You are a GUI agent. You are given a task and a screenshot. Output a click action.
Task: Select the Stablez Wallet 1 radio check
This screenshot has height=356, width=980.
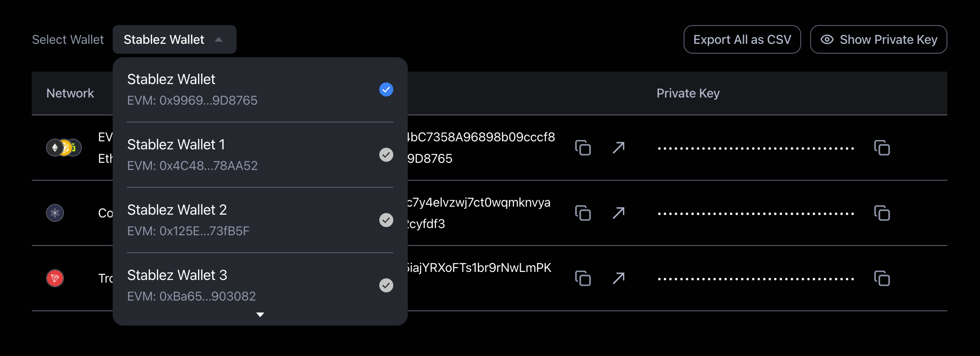tap(386, 155)
